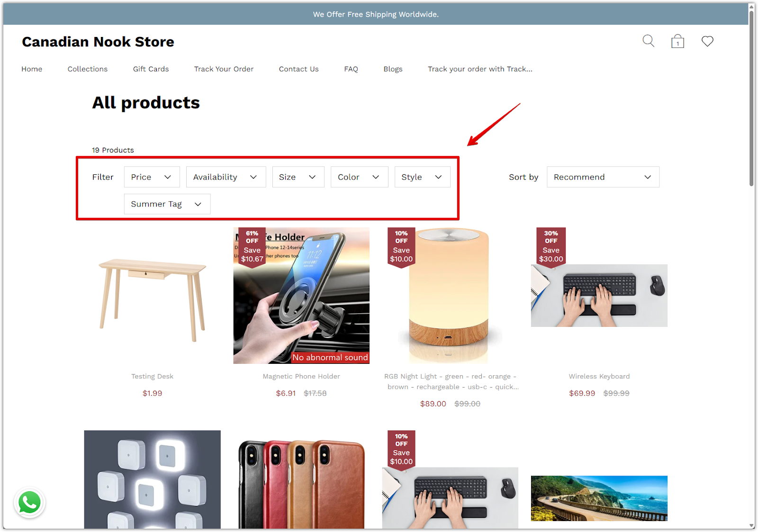Open the Gift Cards menu item

click(151, 69)
